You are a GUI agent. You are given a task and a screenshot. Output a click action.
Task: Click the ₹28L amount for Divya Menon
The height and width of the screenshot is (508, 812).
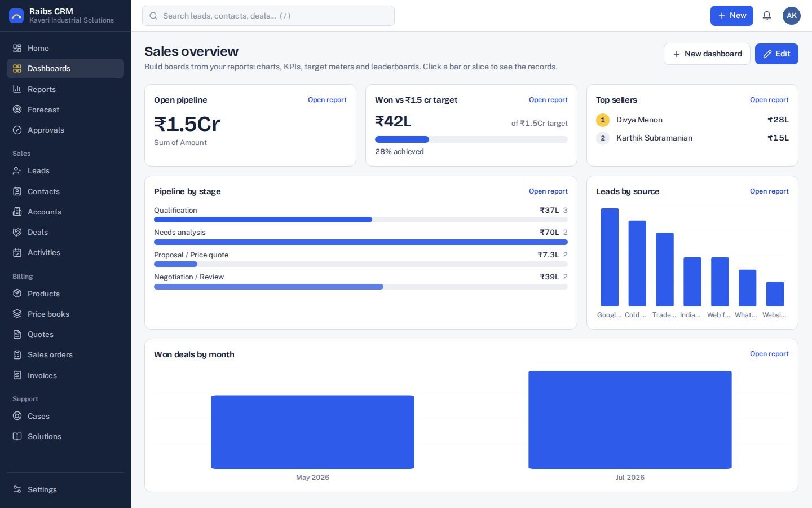778,120
